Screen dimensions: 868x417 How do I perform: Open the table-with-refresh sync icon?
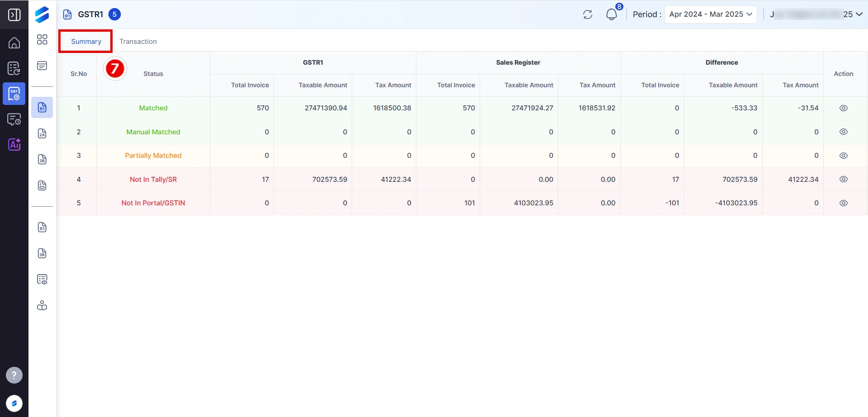pos(14,68)
